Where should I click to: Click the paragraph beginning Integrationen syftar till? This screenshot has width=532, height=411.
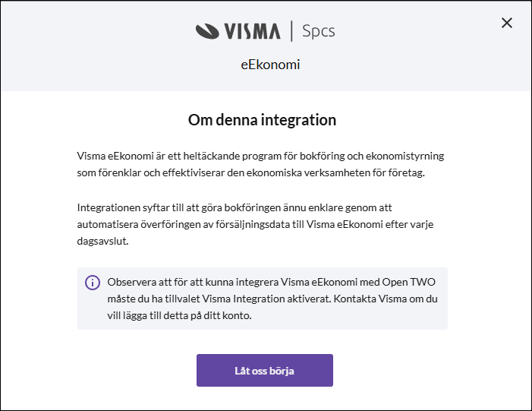(255, 224)
